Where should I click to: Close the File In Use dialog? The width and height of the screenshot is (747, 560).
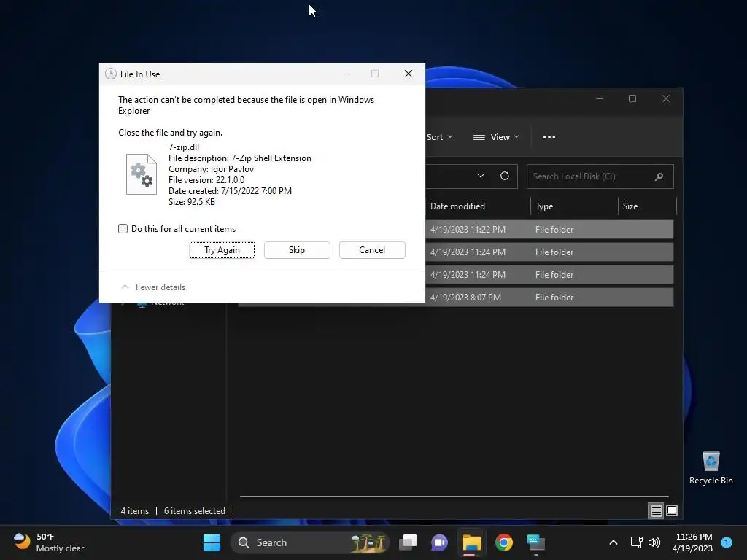pyautogui.click(x=409, y=74)
